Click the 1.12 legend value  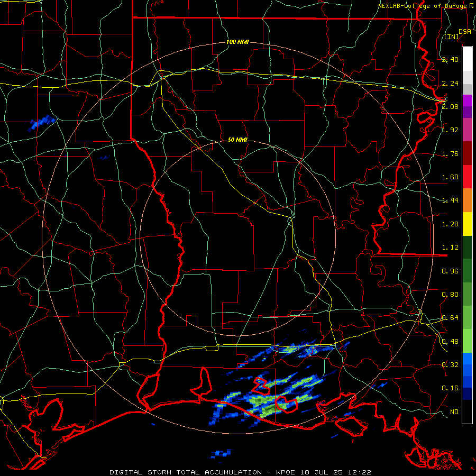point(450,248)
